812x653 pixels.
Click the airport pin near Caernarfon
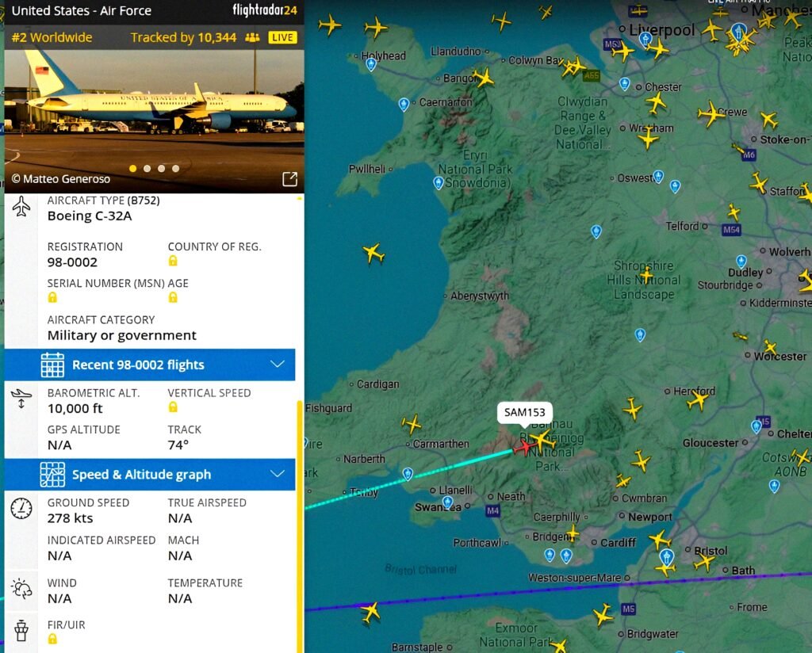404,104
